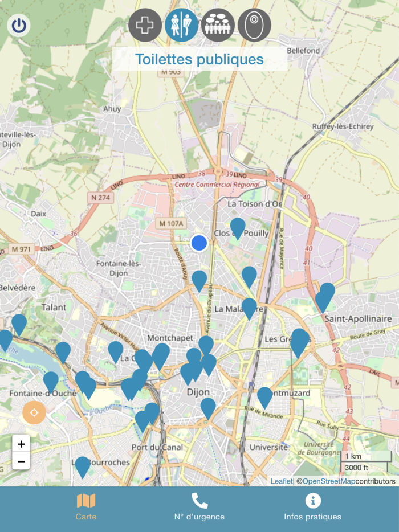Image resolution: width=399 pixels, height=532 pixels.
Task: Select the marker west of Avenue du Drapeau
Action: pyautogui.click(x=199, y=281)
